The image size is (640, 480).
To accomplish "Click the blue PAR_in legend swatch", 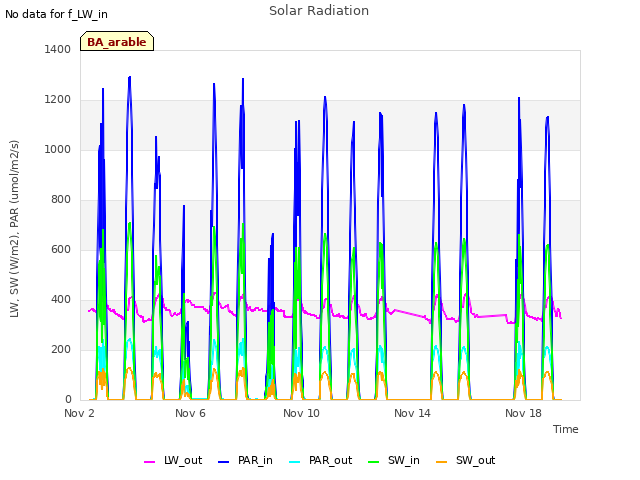I will tap(224, 462).
